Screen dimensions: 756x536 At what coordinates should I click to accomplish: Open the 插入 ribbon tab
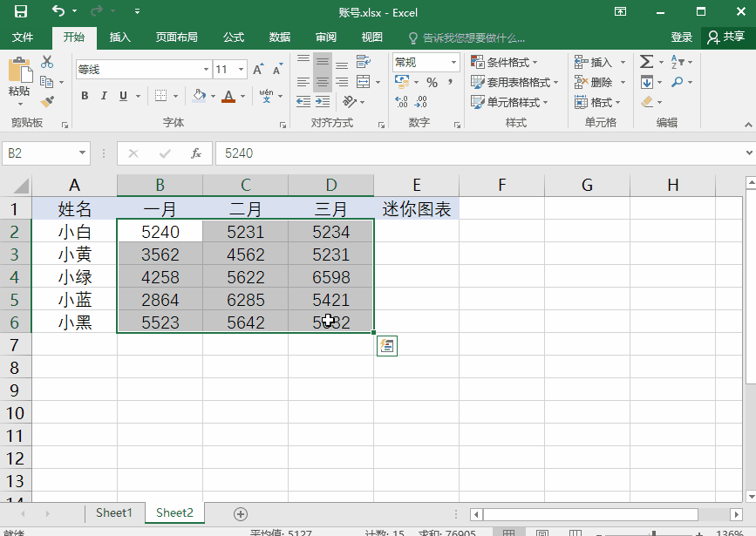[x=120, y=37]
